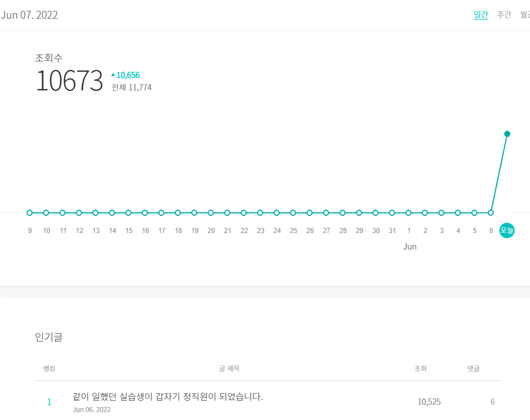Click the ranking number 1 link

coord(49,401)
